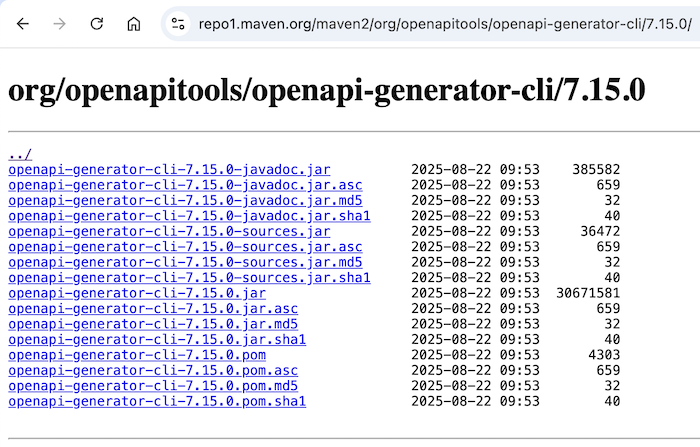The height and width of the screenshot is (447, 700).
Task: Open openapi-generator-cli-7.15.0.pom.asc signature
Action: [x=153, y=371]
